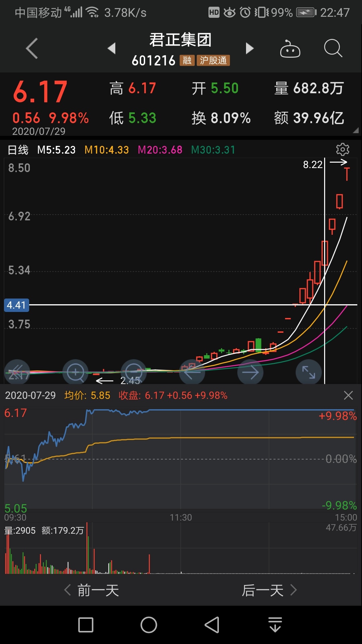The width and height of the screenshot is (362, 644).
Task: Tap the Android home circle button
Action: pos(149,625)
